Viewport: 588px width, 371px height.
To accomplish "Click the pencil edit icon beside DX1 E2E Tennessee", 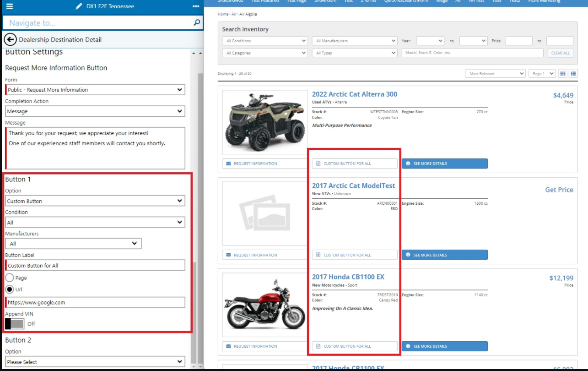I will pyautogui.click(x=79, y=6).
